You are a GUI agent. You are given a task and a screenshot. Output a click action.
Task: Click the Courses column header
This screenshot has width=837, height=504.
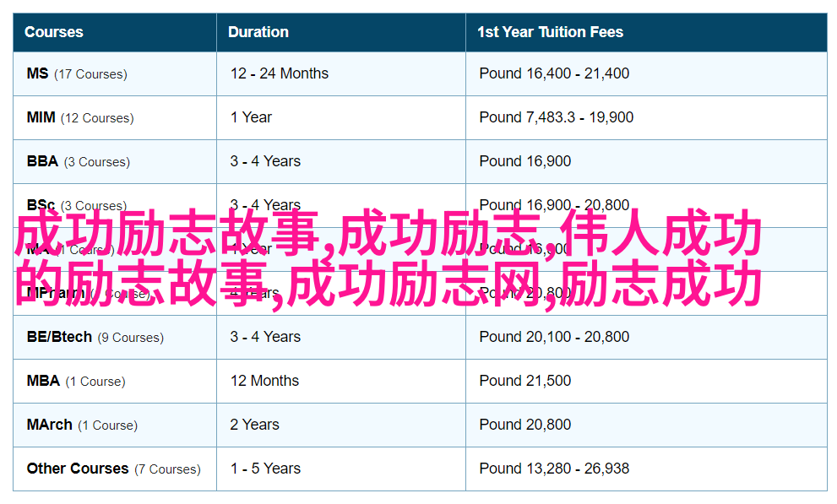54,32
